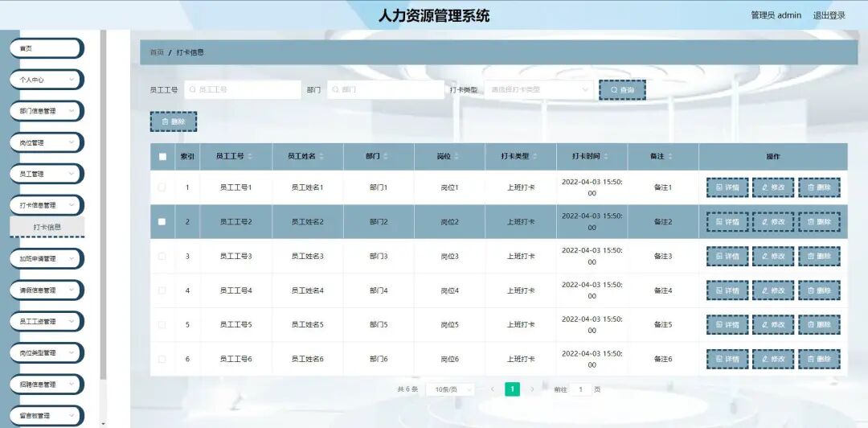The height and width of the screenshot is (428, 868).
Task: Click the next page arrow
Action: pyautogui.click(x=532, y=389)
